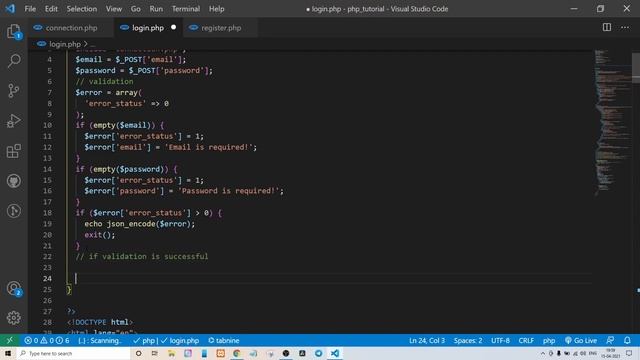
Task: Open the Telegram taskbar icon
Action: coord(318,353)
